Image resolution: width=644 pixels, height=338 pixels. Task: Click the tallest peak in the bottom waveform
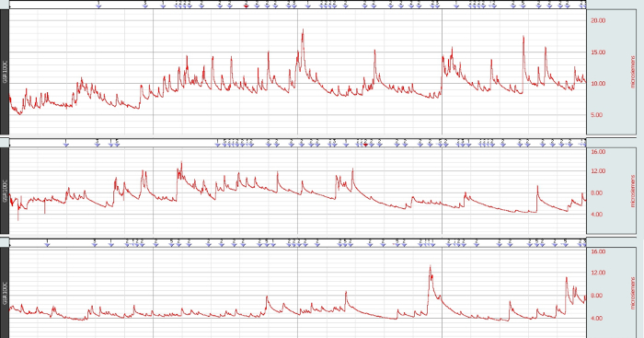point(430,266)
